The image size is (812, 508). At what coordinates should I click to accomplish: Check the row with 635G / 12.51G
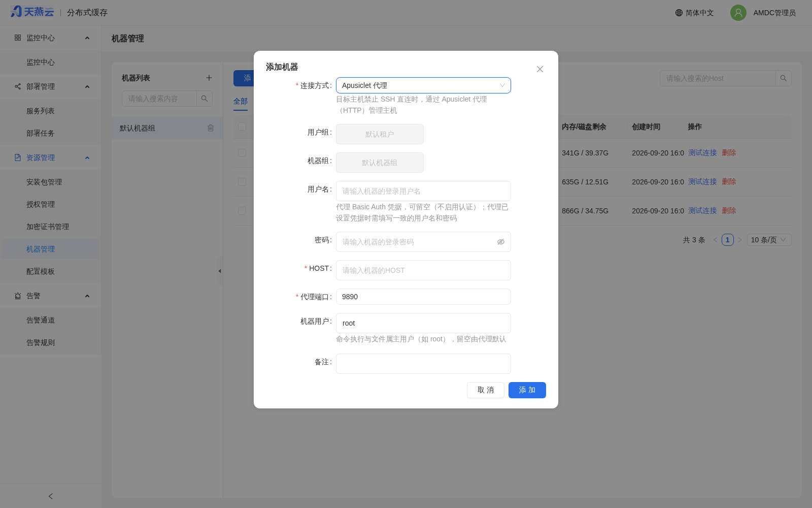[242, 182]
